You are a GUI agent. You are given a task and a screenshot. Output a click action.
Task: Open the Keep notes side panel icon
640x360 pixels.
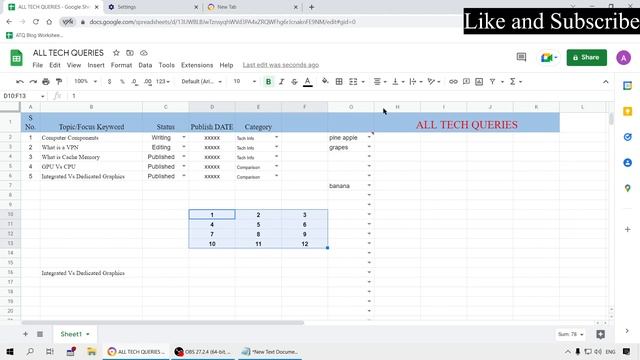(x=628, y=111)
